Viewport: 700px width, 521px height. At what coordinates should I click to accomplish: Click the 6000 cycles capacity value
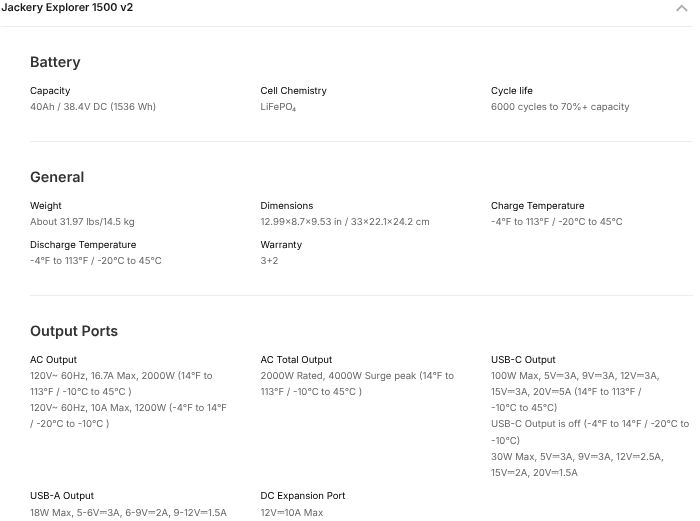(560, 107)
